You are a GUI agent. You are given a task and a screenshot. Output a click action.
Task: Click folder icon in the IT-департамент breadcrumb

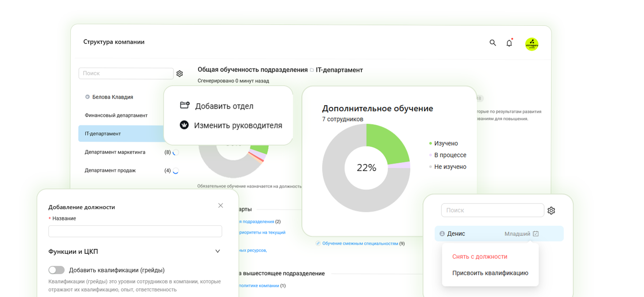pos(312,70)
